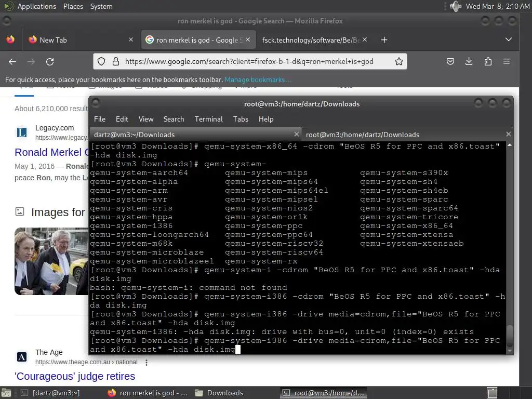Open the Firefox hamburger menu

click(x=507, y=61)
